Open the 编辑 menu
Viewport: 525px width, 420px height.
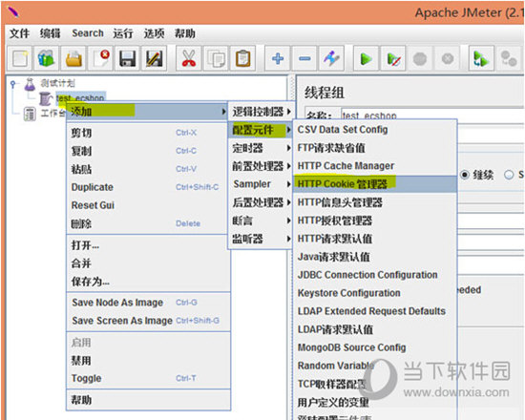tap(51, 33)
